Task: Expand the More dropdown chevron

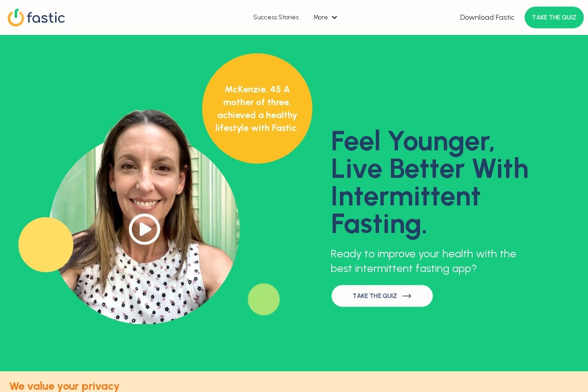Action: (x=334, y=17)
